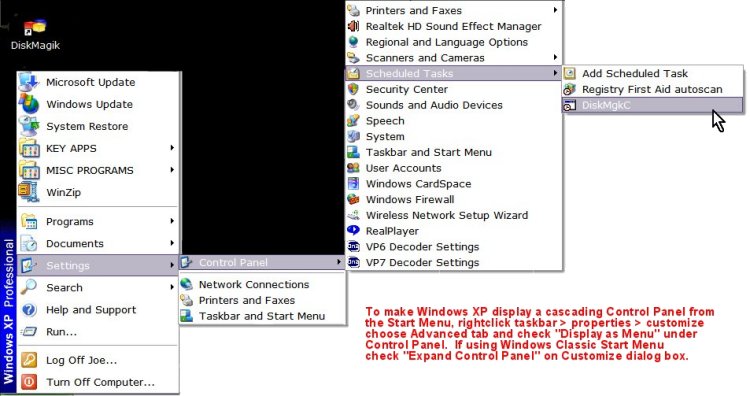The width and height of the screenshot is (750, 396).
Task: Open Sounds and Audio Devices
Action: pyautogui.click(x=453, y=105)
